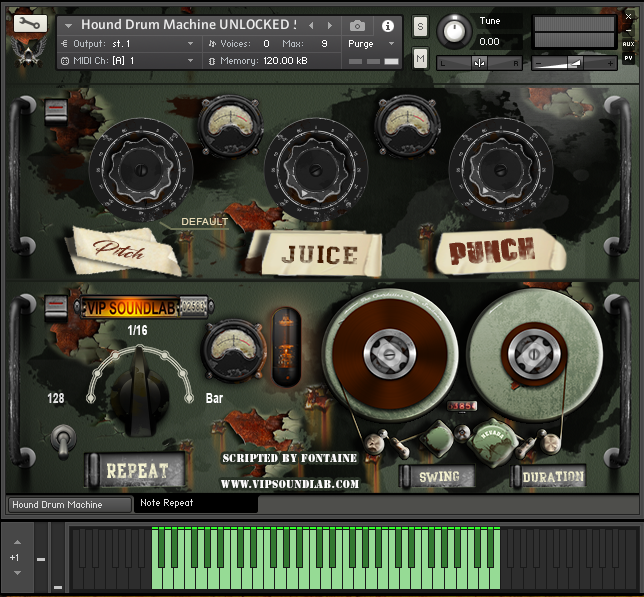
Task: Click the stereo pan slider
Action: (x=479, y=63)
